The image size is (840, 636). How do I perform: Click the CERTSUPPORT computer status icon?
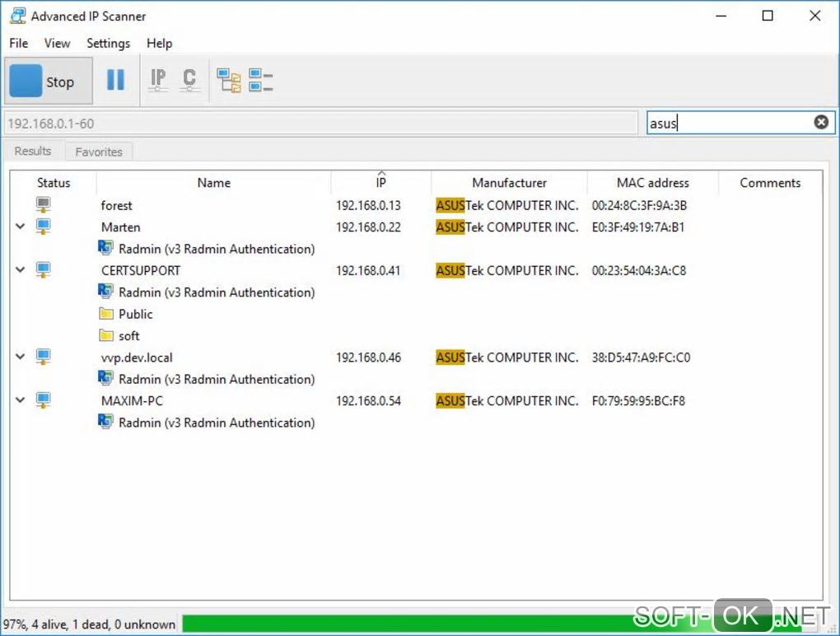click(44, 269)
